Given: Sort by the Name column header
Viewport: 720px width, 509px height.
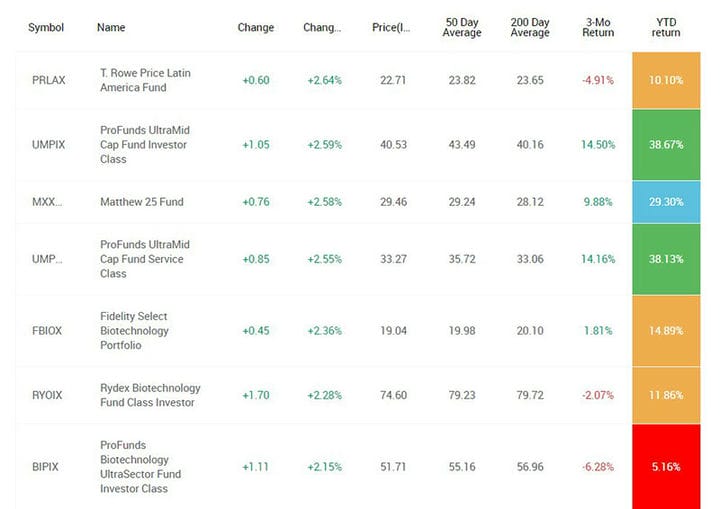Looking at the screenshot, I should tap(111, 28).
